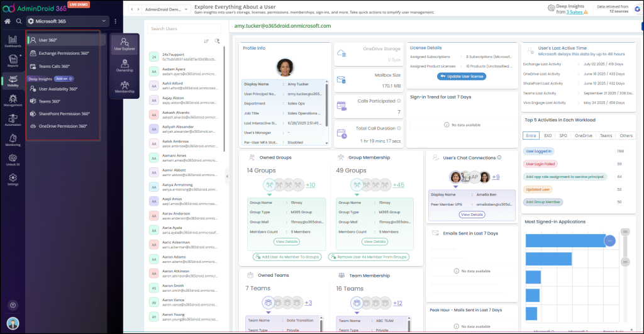This screenshot has width=644, height=334.
Task: Go back with the left navigation arrow
Action: 132,9
